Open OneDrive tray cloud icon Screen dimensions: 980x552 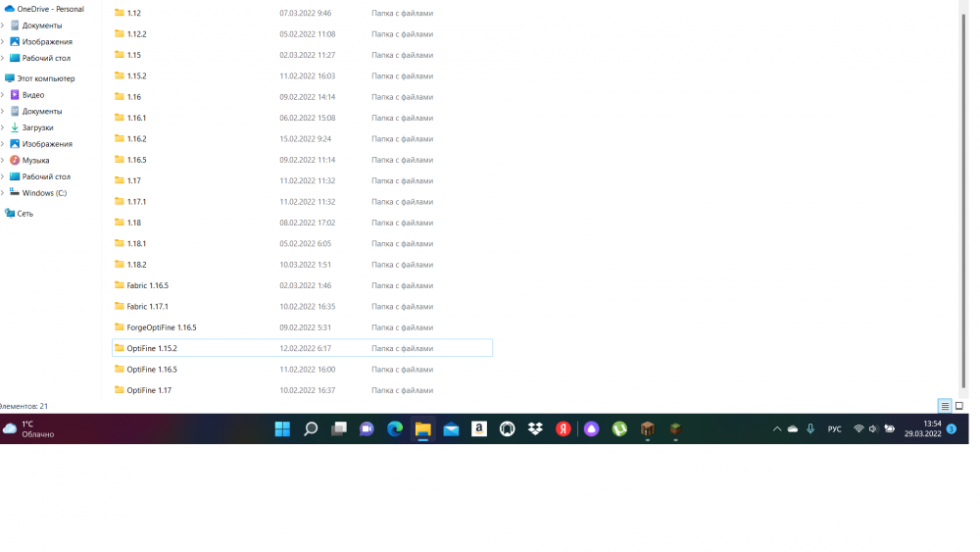click(793, 428)
